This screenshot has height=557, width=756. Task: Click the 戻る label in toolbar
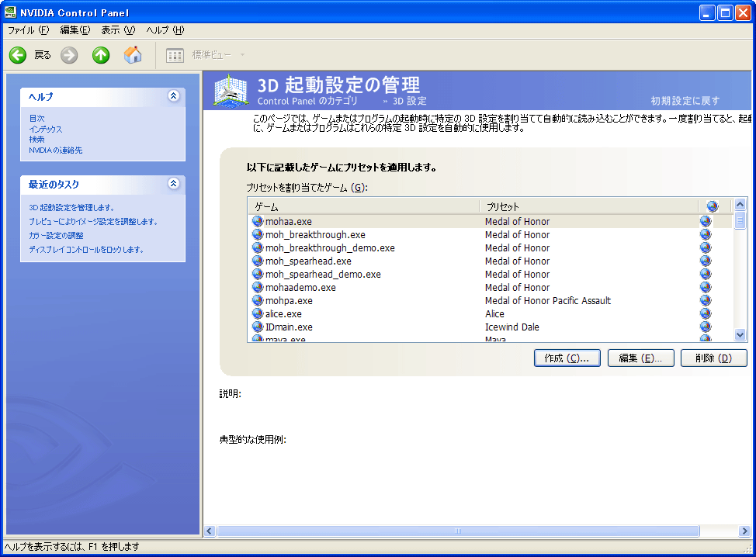(43, 55)
